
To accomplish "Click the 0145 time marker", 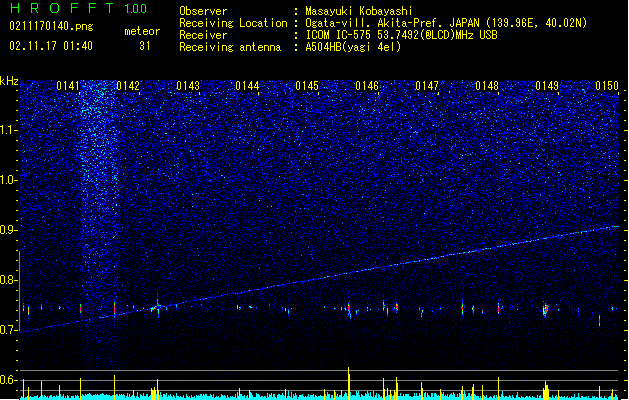I will tap(307, 86).
